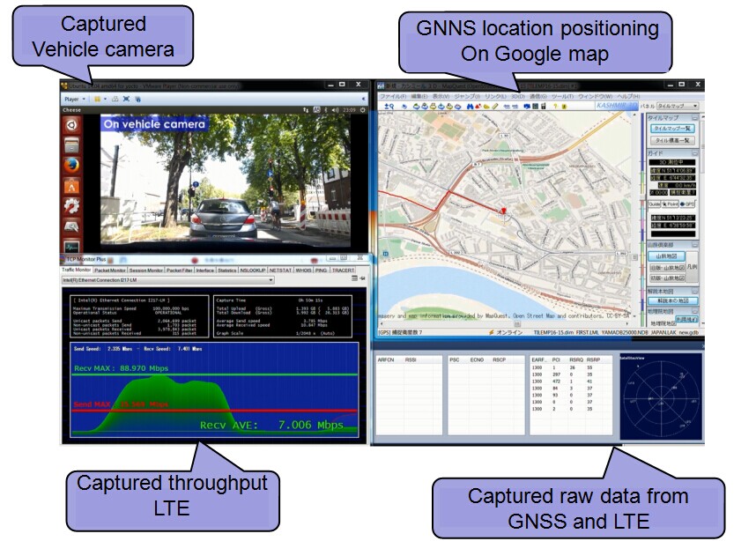Open the WHOIS tab

(303, 270)
